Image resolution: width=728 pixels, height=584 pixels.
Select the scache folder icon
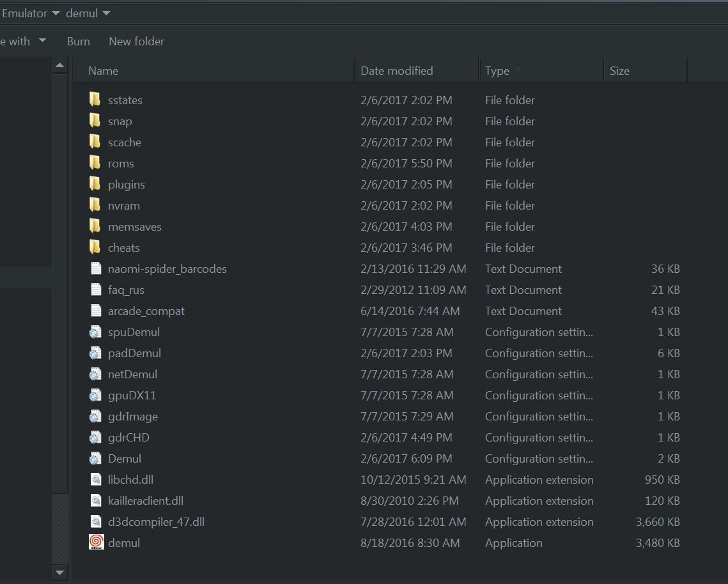(95, 142)
